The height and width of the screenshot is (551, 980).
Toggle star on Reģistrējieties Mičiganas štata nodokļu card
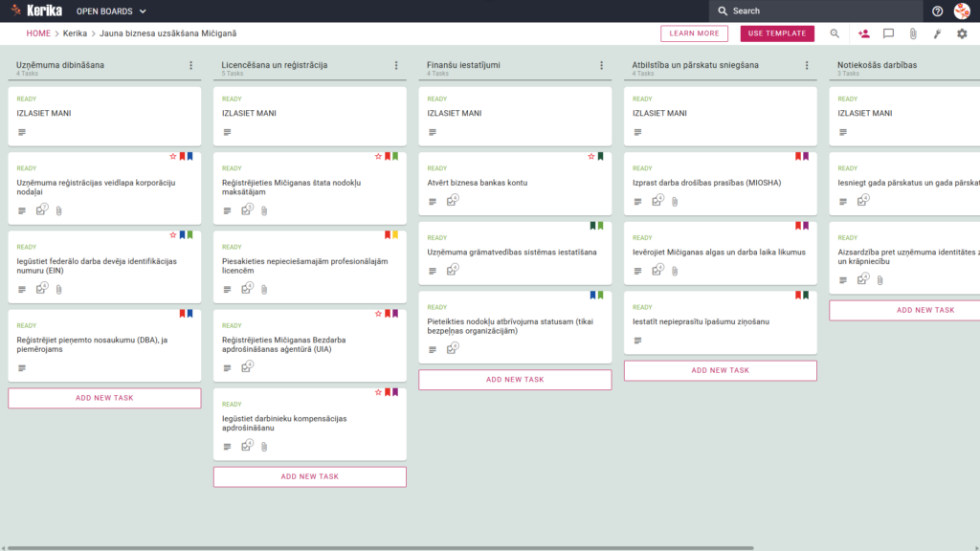[378, 156]
